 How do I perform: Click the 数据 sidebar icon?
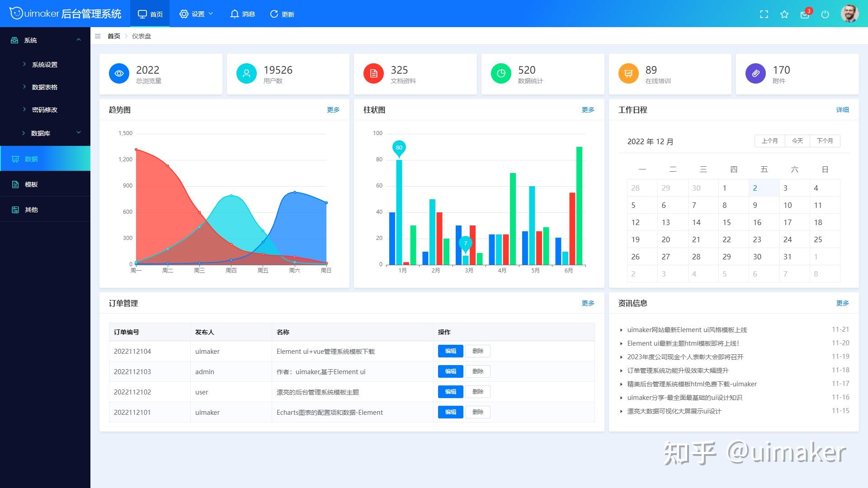coord(15,159)
